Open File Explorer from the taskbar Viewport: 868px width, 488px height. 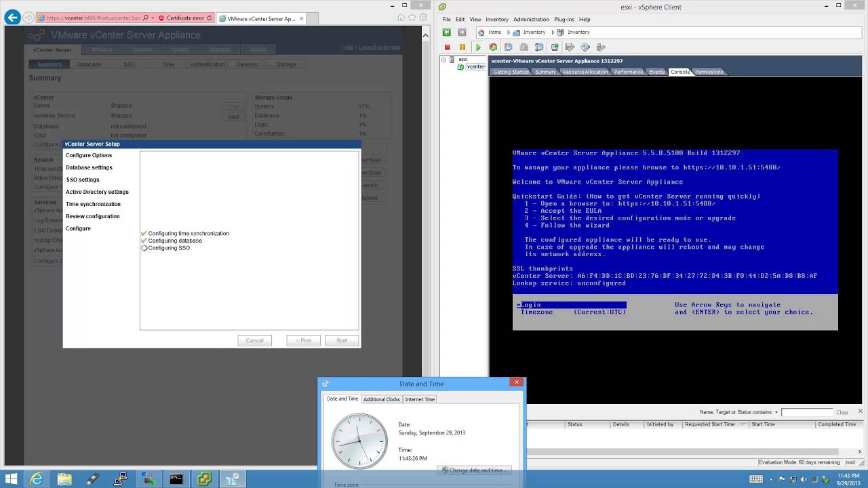point(64,479)
